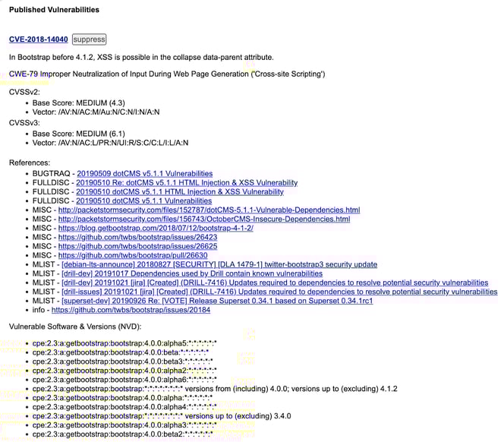Open github bootstrap pull/26630 link
Image resolution: width=504 pixels, height=442 pixels.
click(133, 255)
